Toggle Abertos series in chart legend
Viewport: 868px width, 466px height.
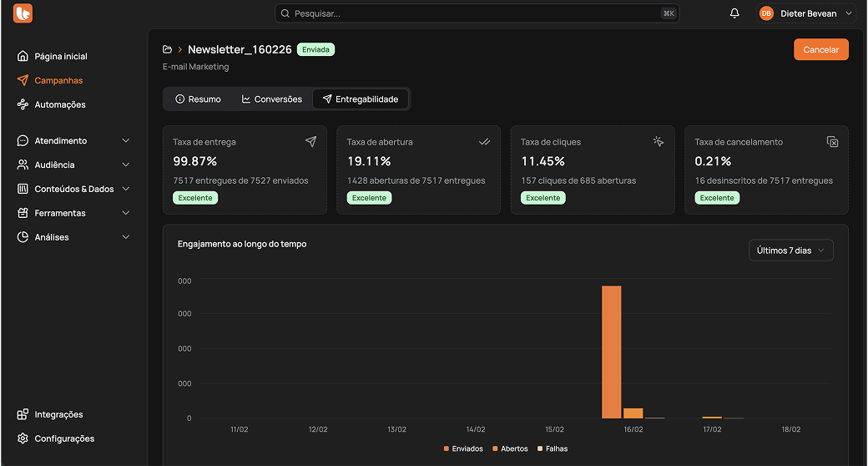pos(510,448)
